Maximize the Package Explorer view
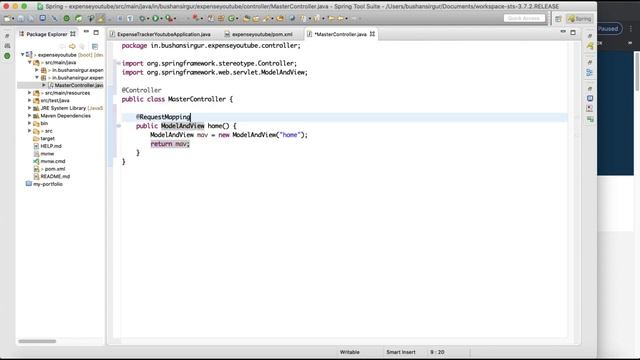 96,32
